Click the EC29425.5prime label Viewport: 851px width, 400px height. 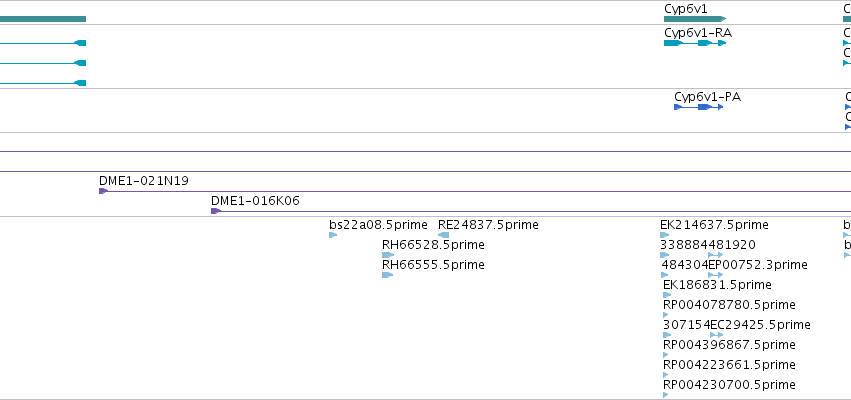(760, 325)
